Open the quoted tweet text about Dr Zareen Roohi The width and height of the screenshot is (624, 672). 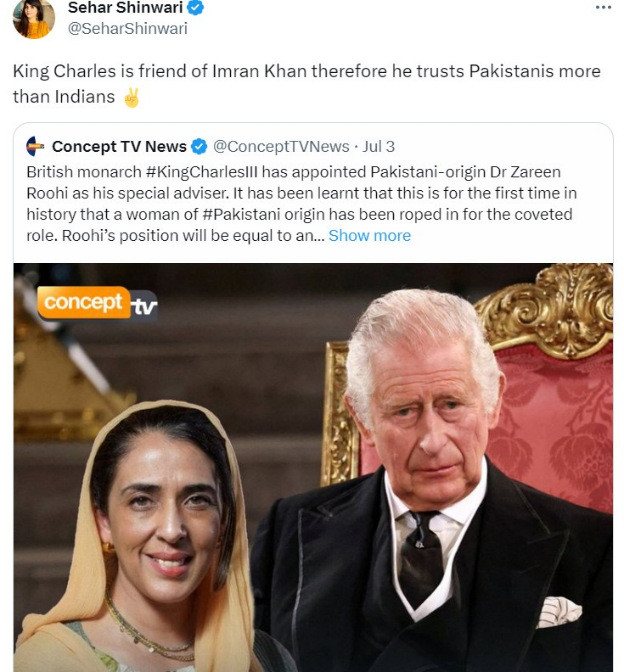tap(301, 204)
